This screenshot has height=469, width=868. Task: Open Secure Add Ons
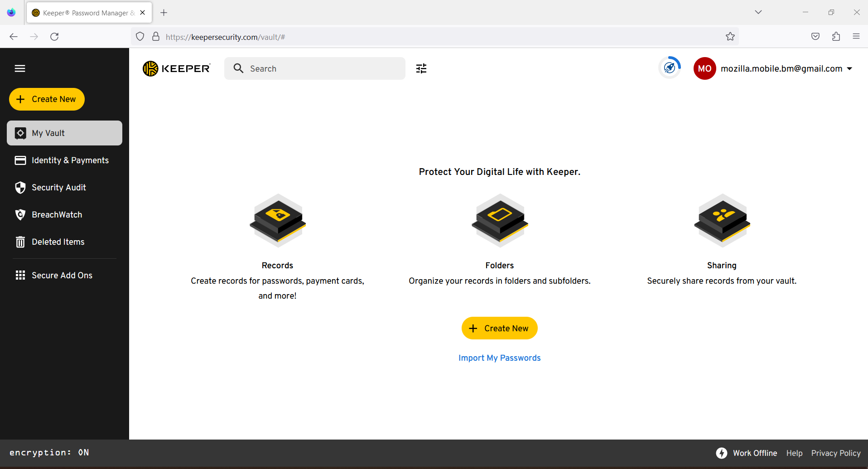click(x=62, y=275)
